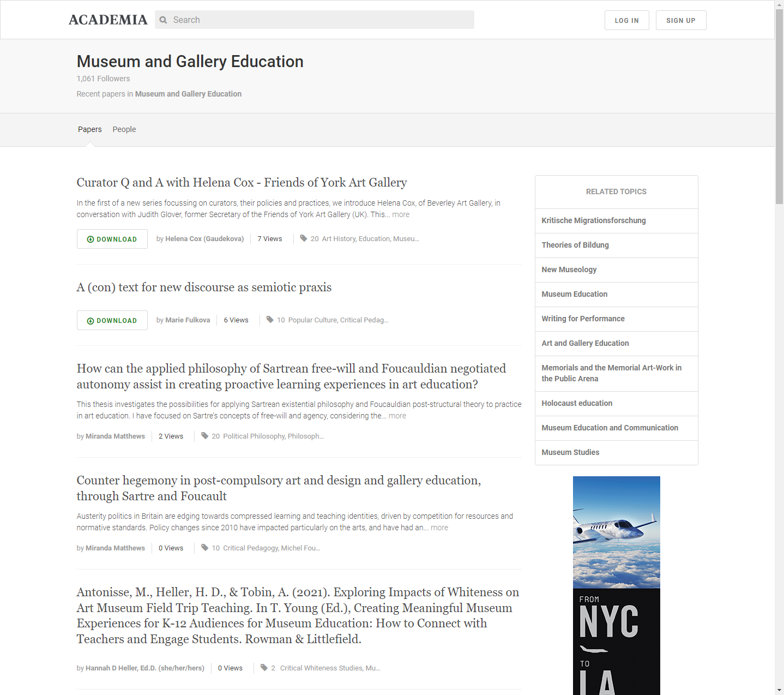Select the Papers tab
The image size is (784, 695).
coord(90,129)
